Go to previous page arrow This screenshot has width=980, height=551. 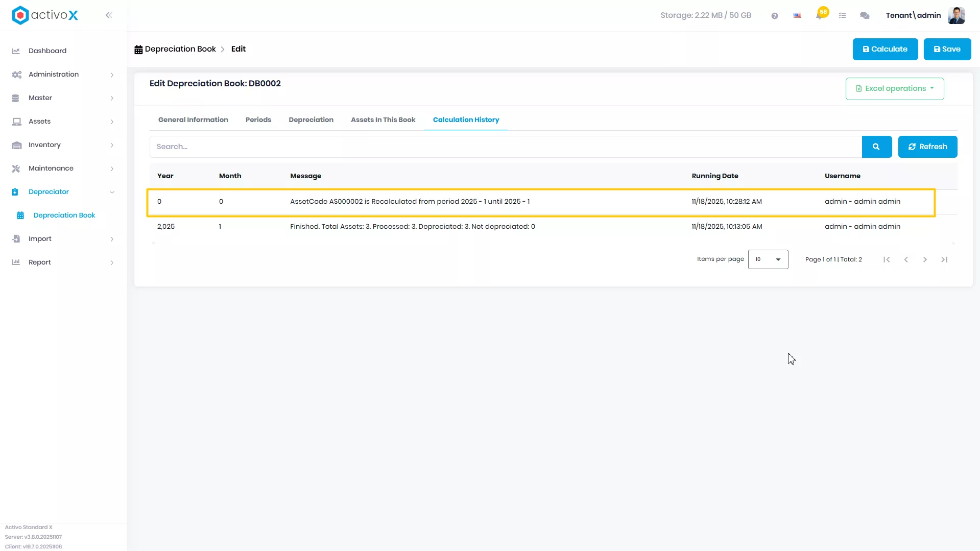coord(906,260)
